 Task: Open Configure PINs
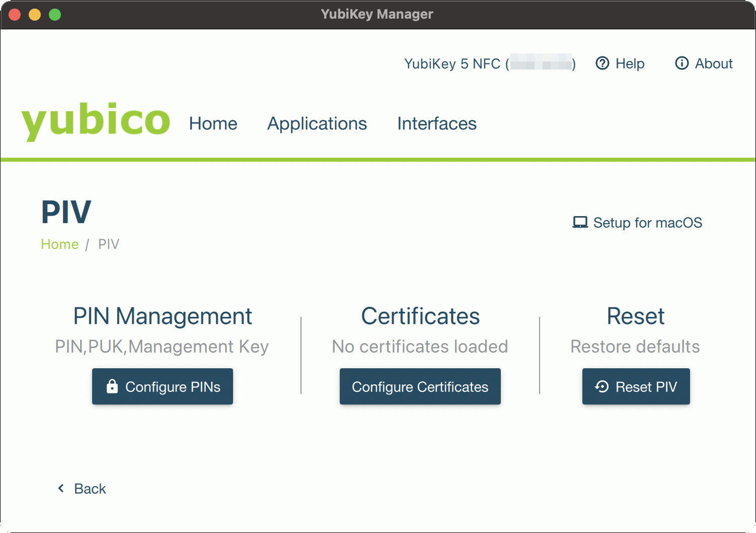click(x=162, y=386)
